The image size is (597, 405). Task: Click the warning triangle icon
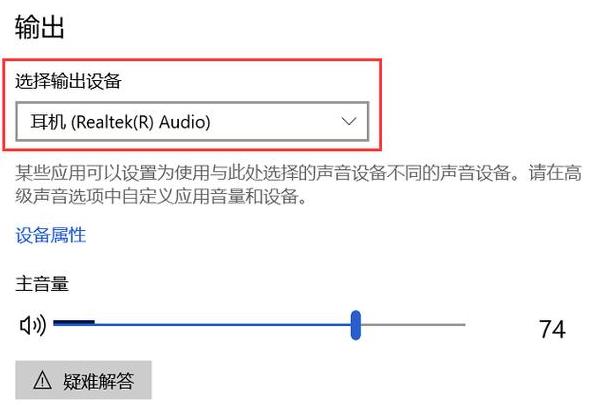pos(42,380)
